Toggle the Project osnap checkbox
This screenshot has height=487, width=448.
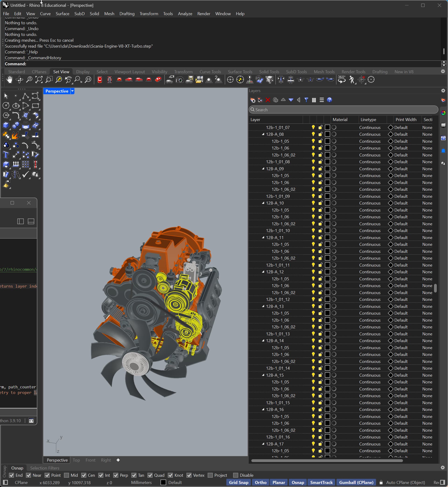click(210, 475)
